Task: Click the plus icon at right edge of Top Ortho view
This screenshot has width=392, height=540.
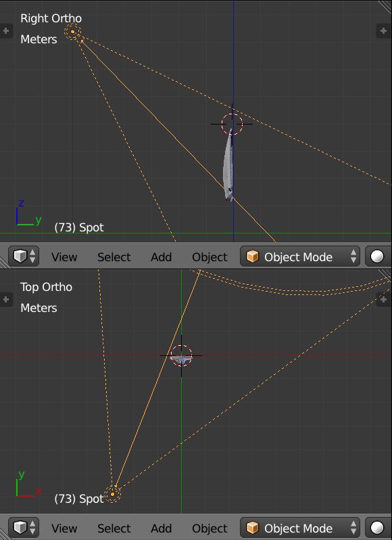Action: (x=383, y=299)
